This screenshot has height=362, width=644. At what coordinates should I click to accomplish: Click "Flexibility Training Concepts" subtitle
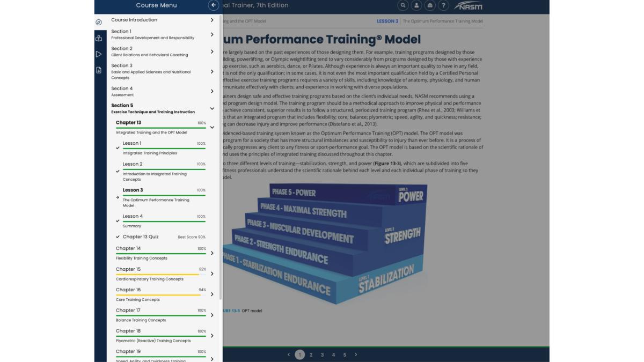142,258
